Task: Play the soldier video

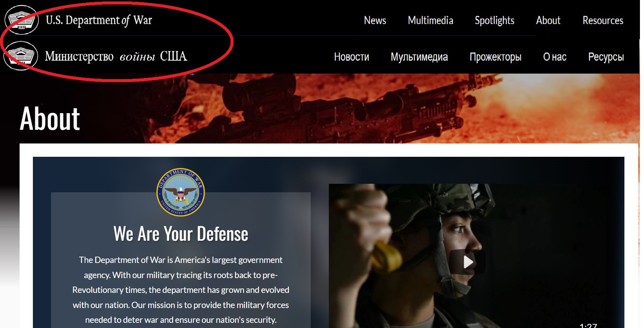Action: point(468,262)
